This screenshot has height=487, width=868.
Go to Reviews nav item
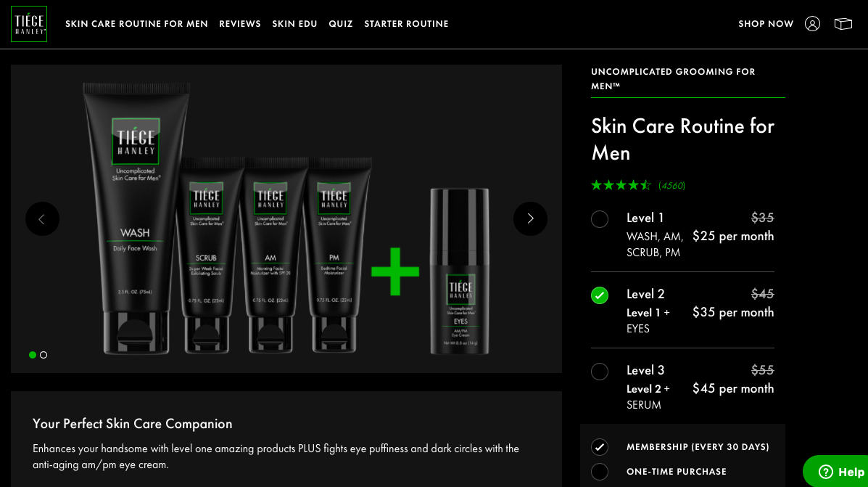tap(240, 24)
